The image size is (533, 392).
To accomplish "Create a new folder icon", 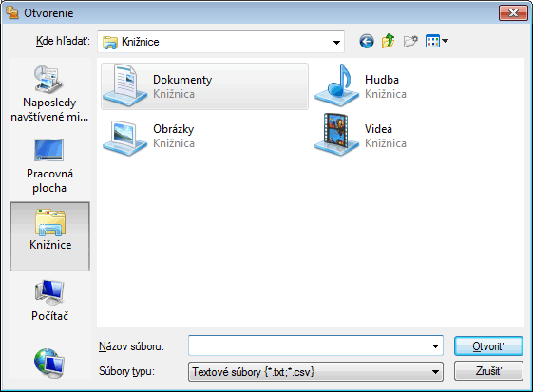I will [x=410, y=42].
